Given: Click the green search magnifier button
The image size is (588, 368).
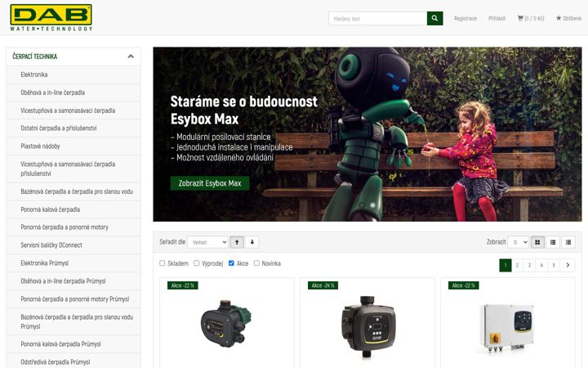Looking at the screenshot, I should 434,18.
